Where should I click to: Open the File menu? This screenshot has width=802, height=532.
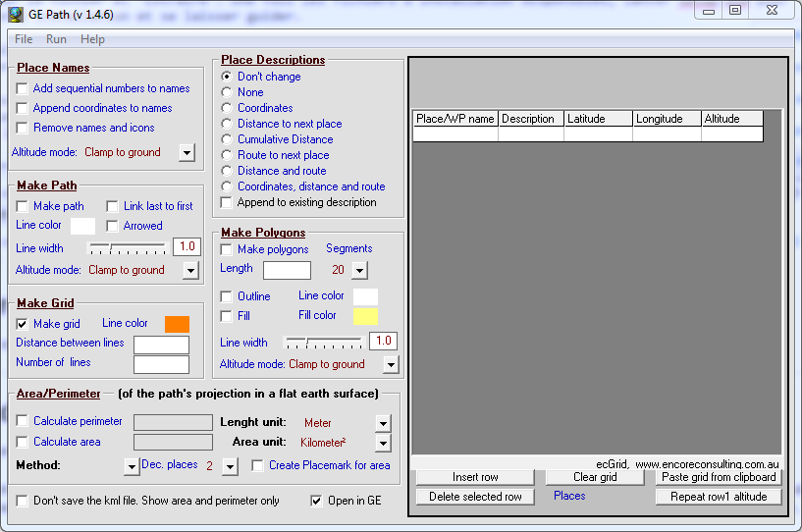pos(24,39)
